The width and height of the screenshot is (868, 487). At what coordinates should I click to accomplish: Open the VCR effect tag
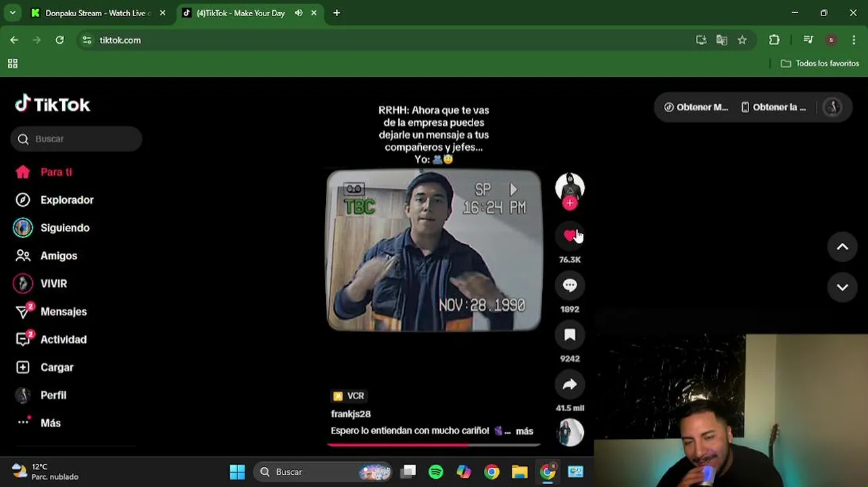[349, 396]
